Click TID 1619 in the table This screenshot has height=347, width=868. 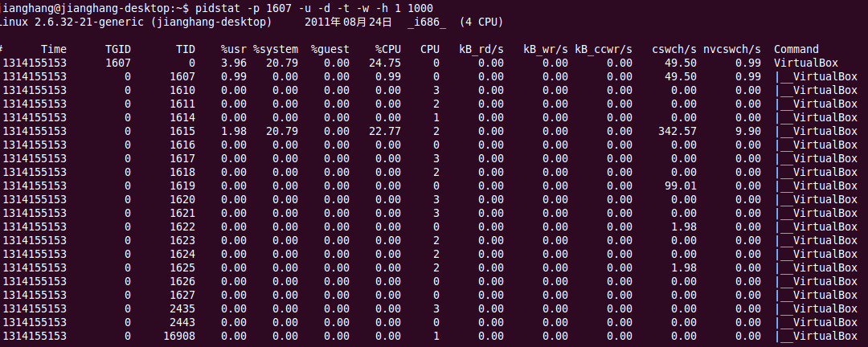pos(182,186)
